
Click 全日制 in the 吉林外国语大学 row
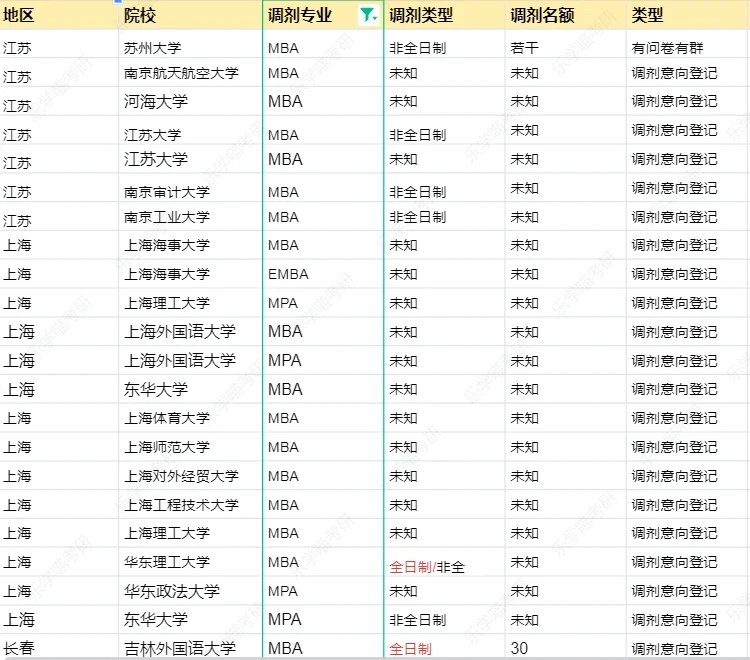click(410, 649)
